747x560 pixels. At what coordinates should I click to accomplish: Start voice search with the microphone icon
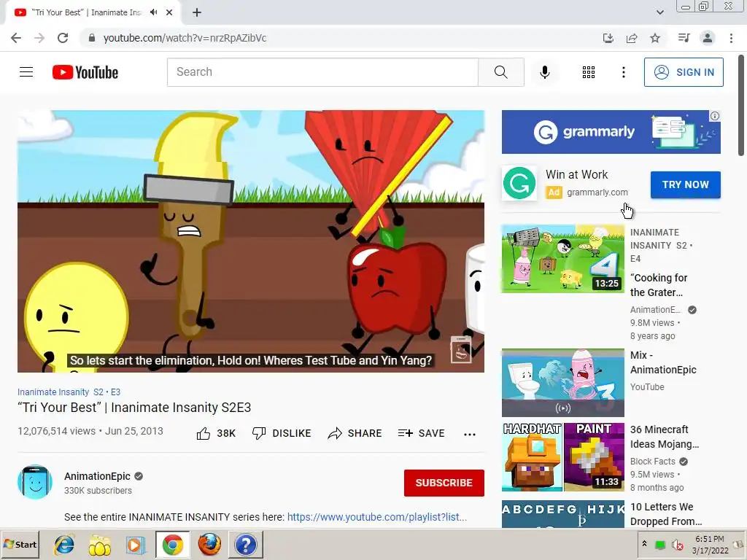pyautogui.click(x=544, y=72)
